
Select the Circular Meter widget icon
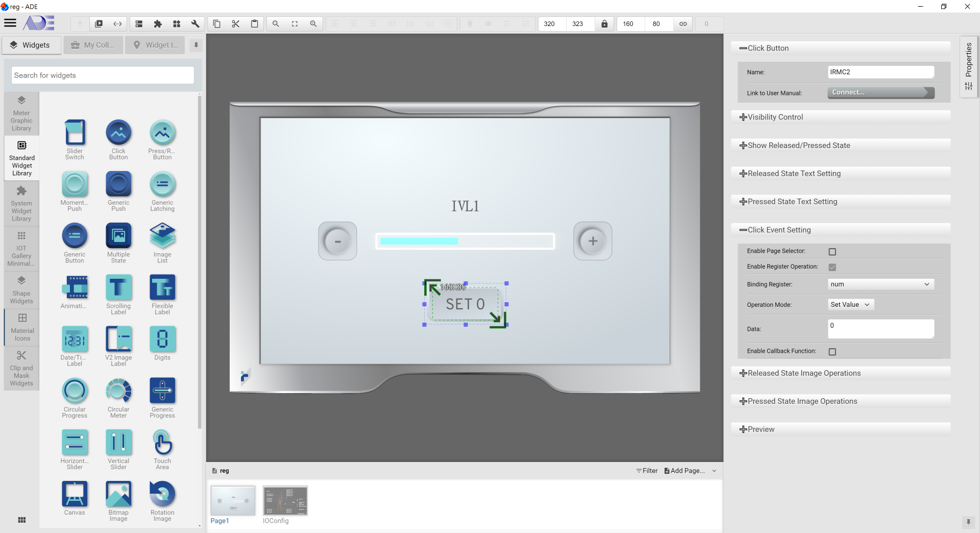pos(118,391)
